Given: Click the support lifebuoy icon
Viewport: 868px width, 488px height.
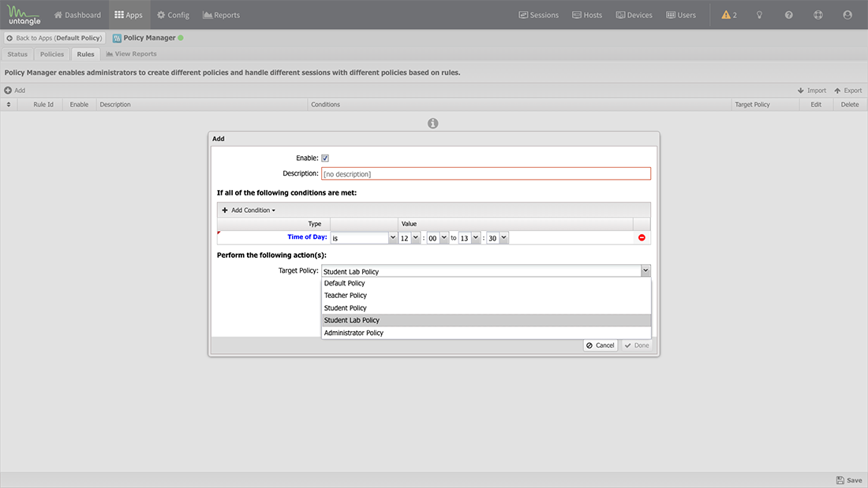Looking at the screenshot, I should 818,15.
